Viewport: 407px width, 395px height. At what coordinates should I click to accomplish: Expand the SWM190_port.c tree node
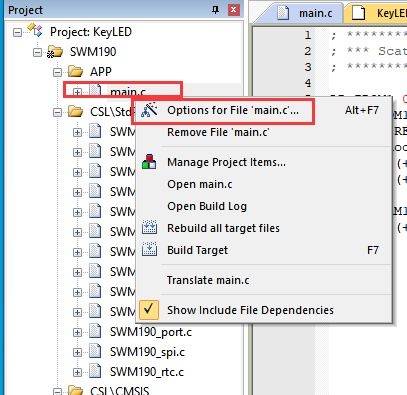pyautogui.click(x=77, y=332)
